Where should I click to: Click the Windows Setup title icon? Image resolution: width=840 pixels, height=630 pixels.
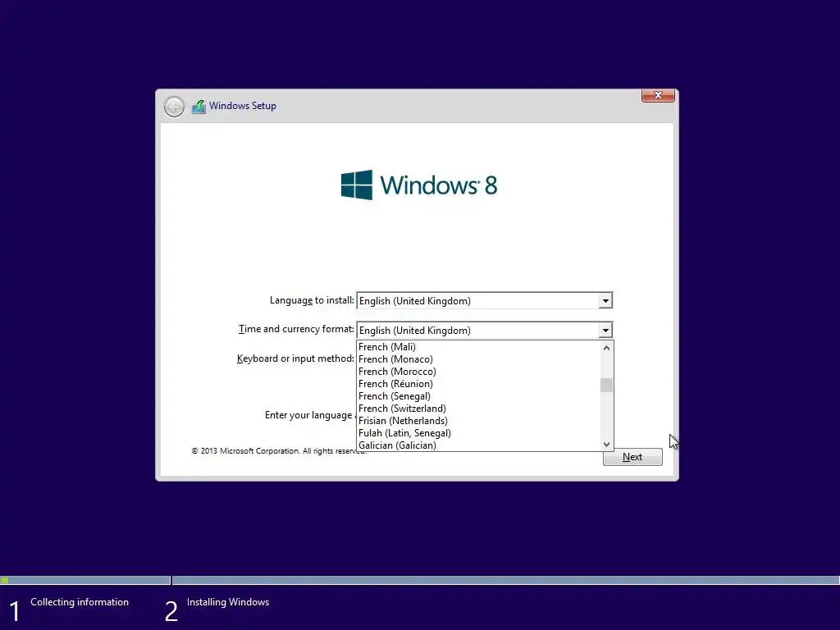pyautogui.click(x=199, y=106)
